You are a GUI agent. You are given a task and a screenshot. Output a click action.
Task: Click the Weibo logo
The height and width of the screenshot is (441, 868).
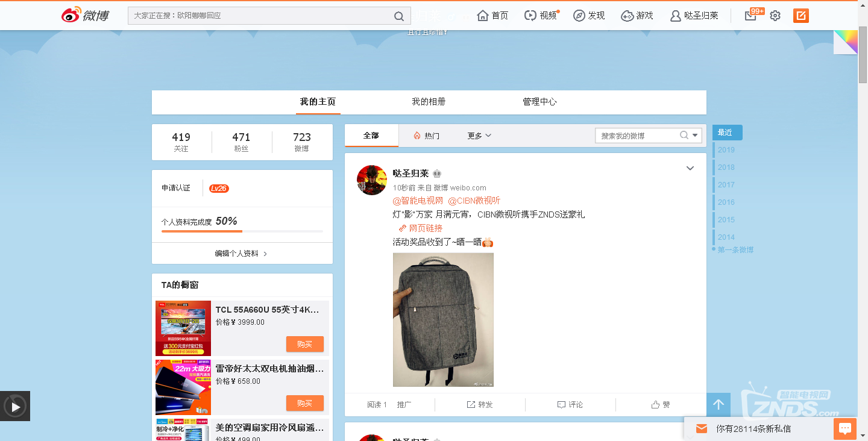[85, 16]
